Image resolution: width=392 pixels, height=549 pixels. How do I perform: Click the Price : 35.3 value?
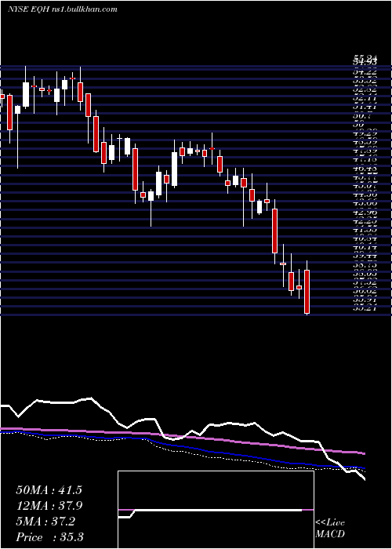[49, 537]
